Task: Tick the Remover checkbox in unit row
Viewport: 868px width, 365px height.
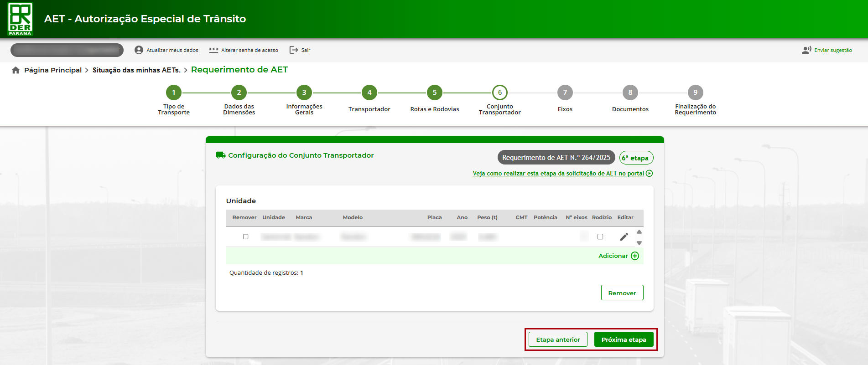Action: pos(246,237)
